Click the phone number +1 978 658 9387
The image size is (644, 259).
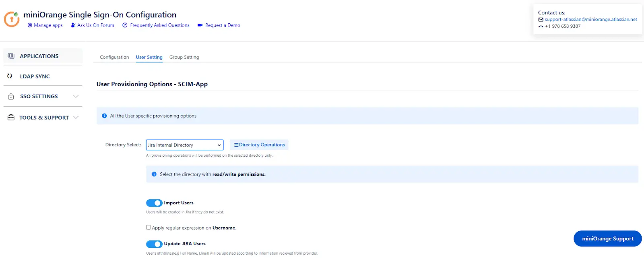(x=563, y=26)
